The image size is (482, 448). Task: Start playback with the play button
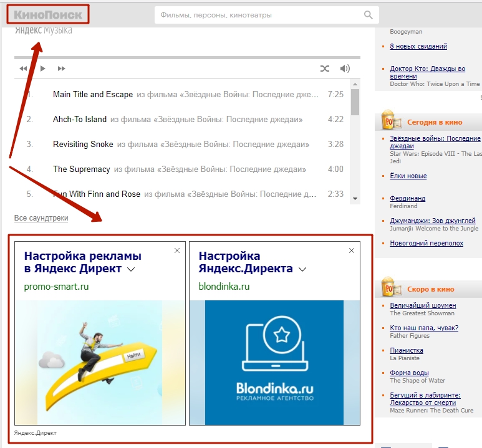point(43,68)
